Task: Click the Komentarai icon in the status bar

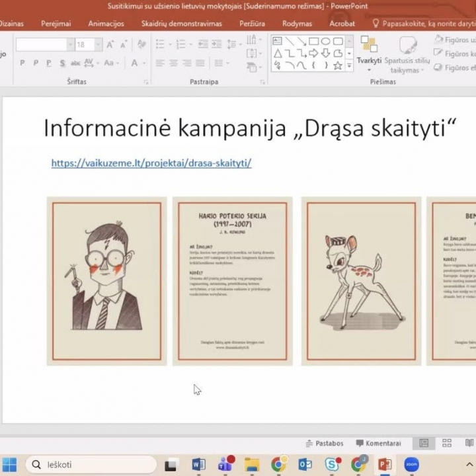Action: tap(378, 443)
